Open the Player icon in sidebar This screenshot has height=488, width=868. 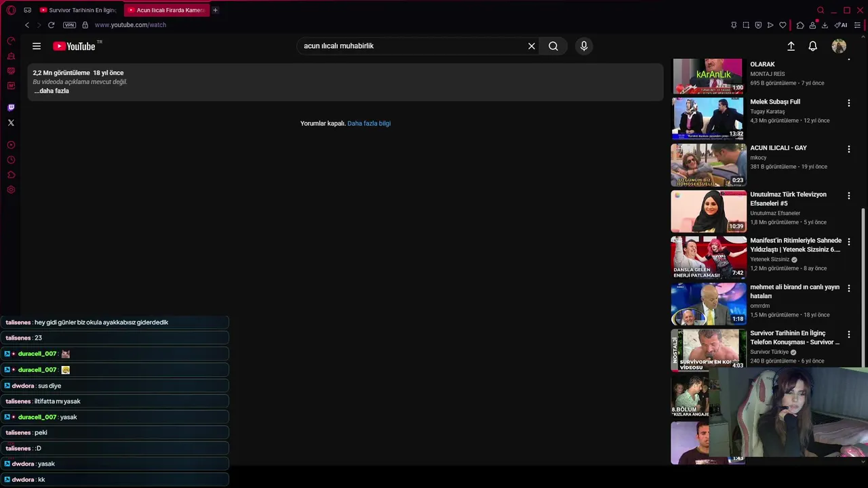click(11, 145)
